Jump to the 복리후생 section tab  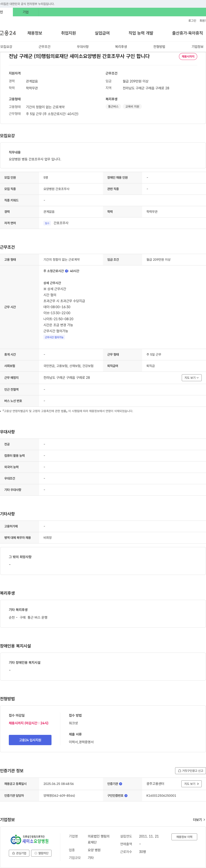121,47
